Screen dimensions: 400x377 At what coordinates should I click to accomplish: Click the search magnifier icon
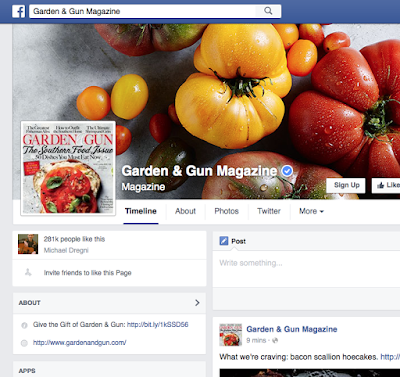pyautogui.click(x=268, y=11)
